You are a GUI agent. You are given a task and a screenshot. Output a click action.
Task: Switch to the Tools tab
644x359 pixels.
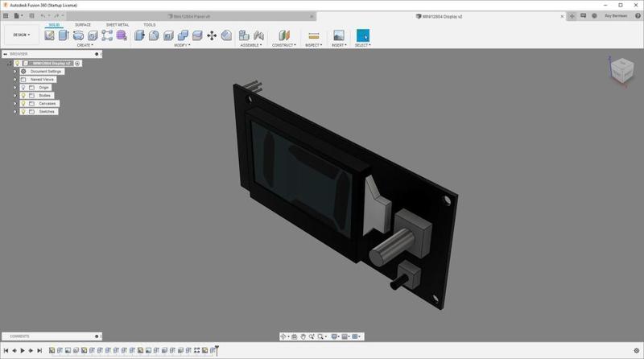click(150, 25)
